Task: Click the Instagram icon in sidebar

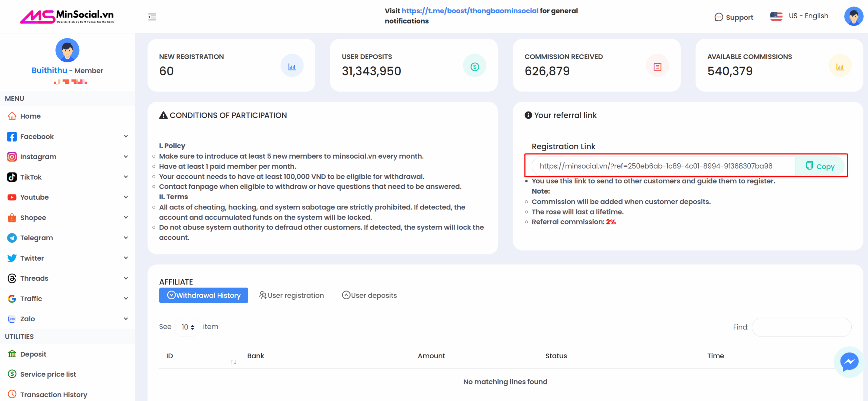Action: tap(12, 157)
